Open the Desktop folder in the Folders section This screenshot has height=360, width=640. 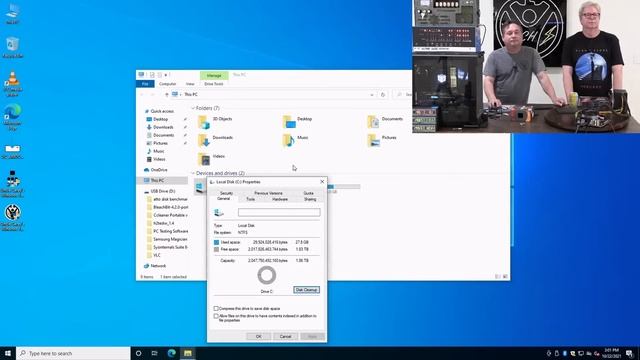point(298,121)
